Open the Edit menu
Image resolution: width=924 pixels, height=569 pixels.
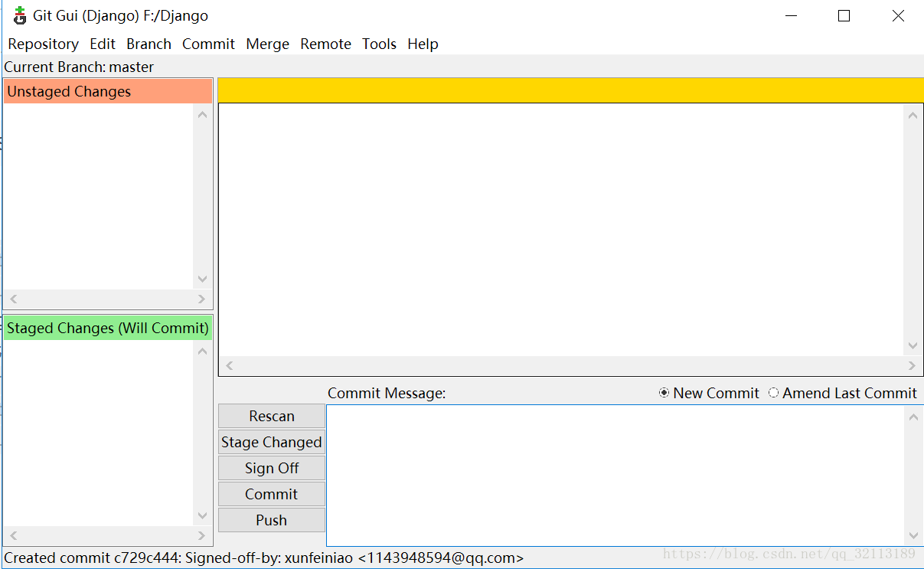(x=103, y=44)
